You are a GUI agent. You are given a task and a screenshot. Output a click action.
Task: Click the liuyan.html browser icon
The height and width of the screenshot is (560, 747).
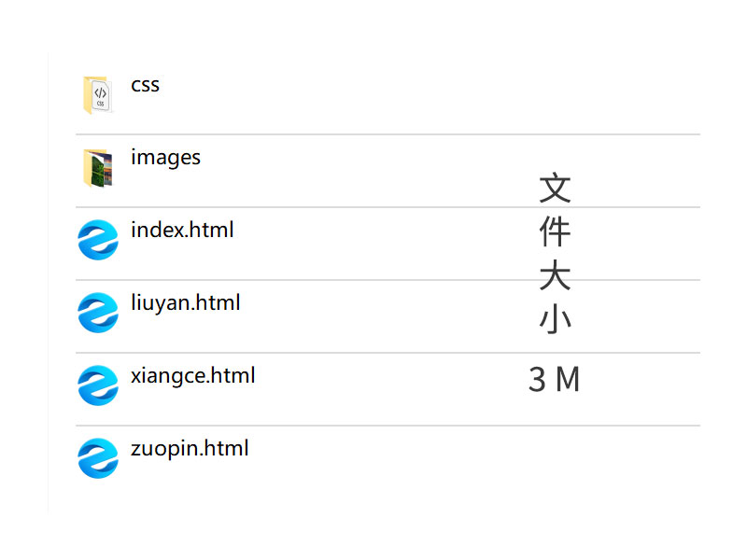pyautogui.click(x=97, y=313)
